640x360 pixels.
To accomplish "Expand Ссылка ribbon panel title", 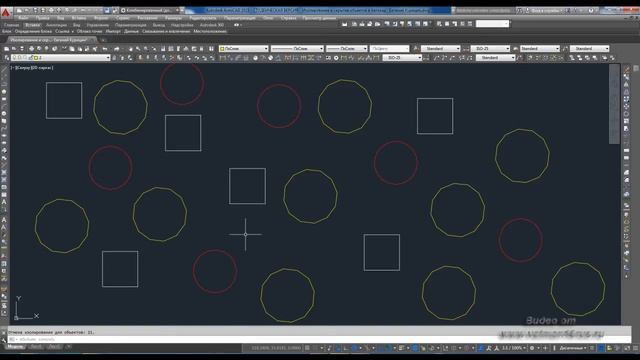I will click(x=64, y=31).
